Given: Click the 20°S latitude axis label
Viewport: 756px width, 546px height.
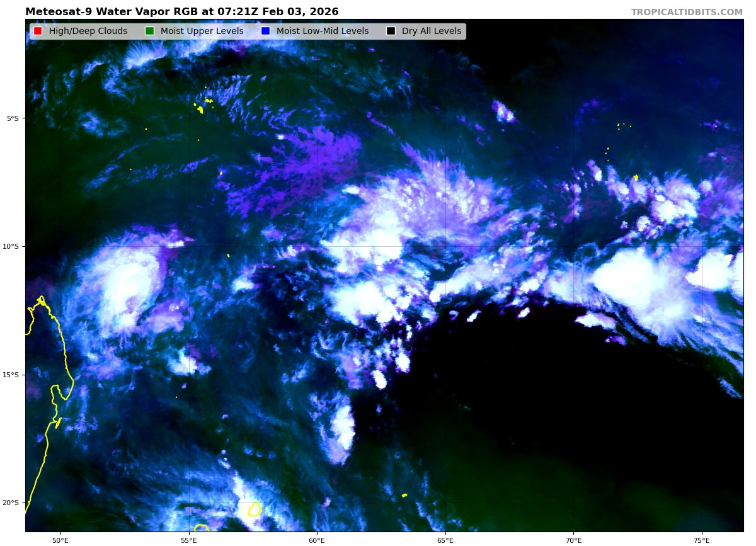Looking at the screenshot, I should click(x=13, y=503).
